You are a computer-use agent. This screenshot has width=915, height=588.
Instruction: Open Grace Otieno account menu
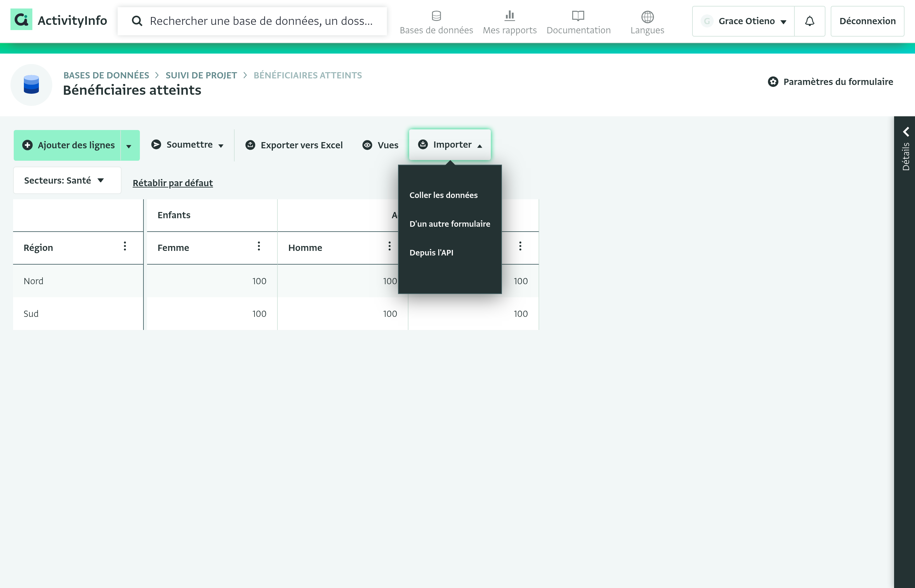743,21
